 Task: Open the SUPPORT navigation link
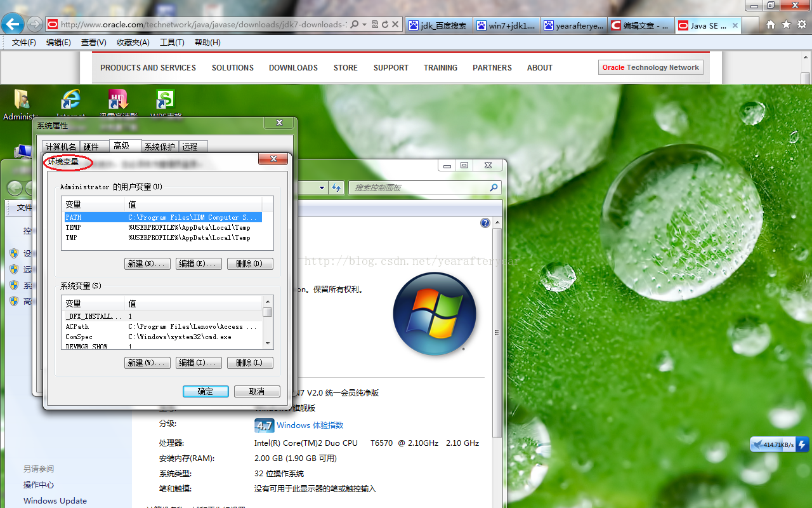pyautogui.click(x=391, y=68)
